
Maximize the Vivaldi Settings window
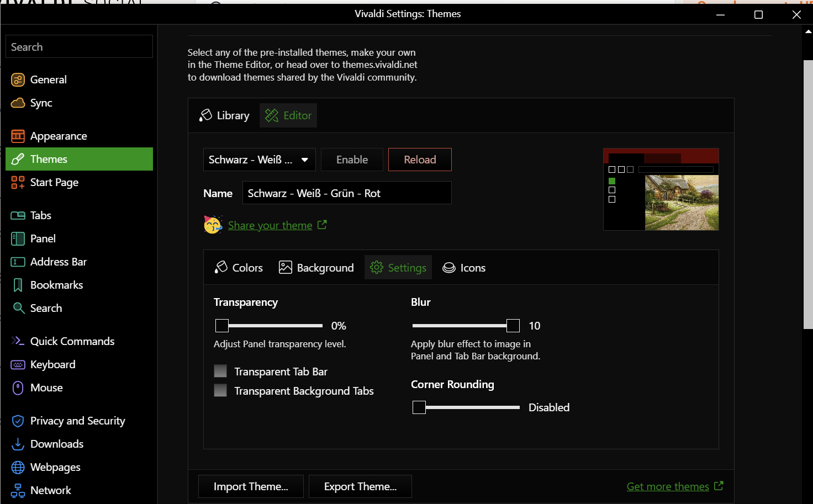pos(758,14)
